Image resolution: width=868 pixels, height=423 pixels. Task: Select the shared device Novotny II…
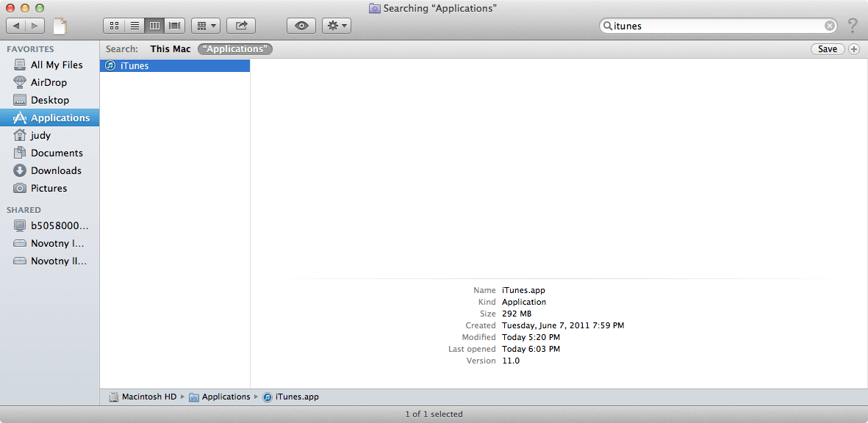(x=50, y=261)
